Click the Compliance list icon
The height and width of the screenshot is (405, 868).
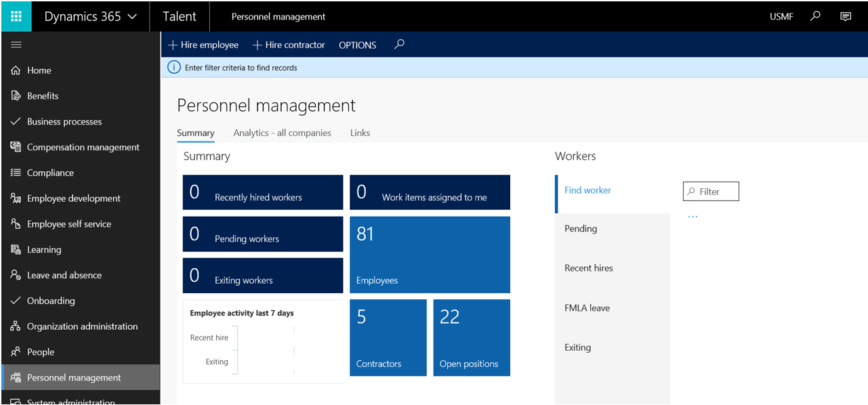16,173
